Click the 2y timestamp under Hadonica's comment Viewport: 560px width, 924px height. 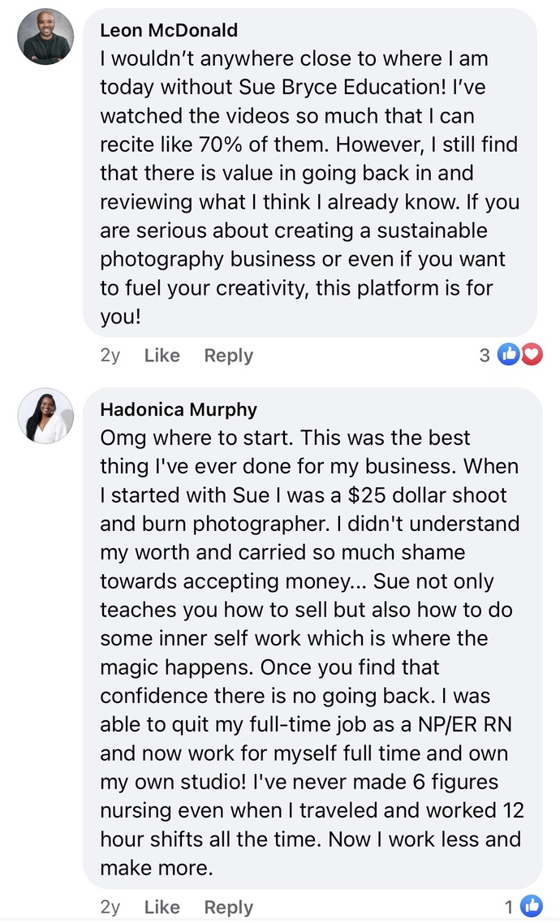tap(110, 907)
